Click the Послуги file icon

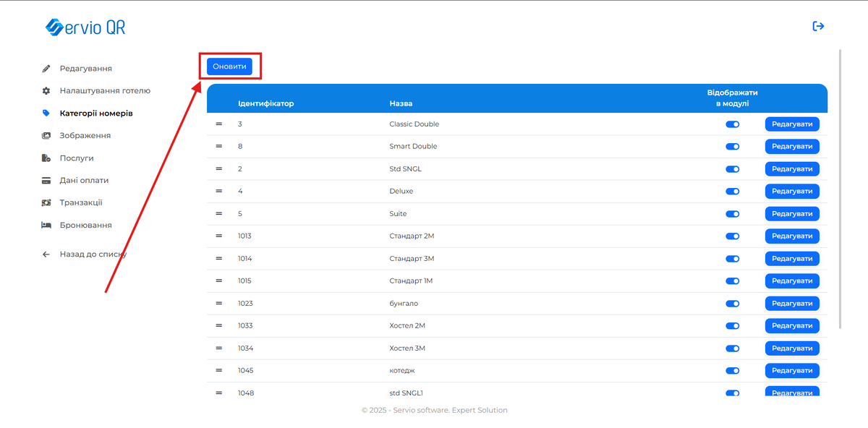[46, 158]
